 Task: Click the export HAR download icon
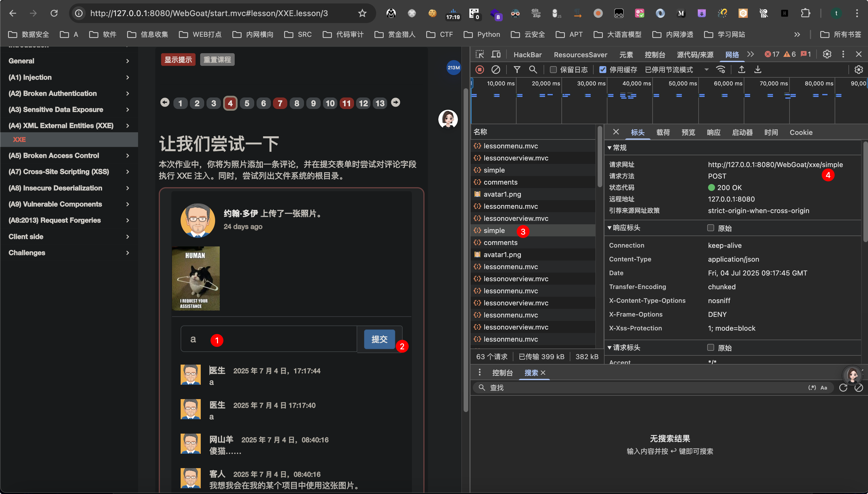click(758, 70)
